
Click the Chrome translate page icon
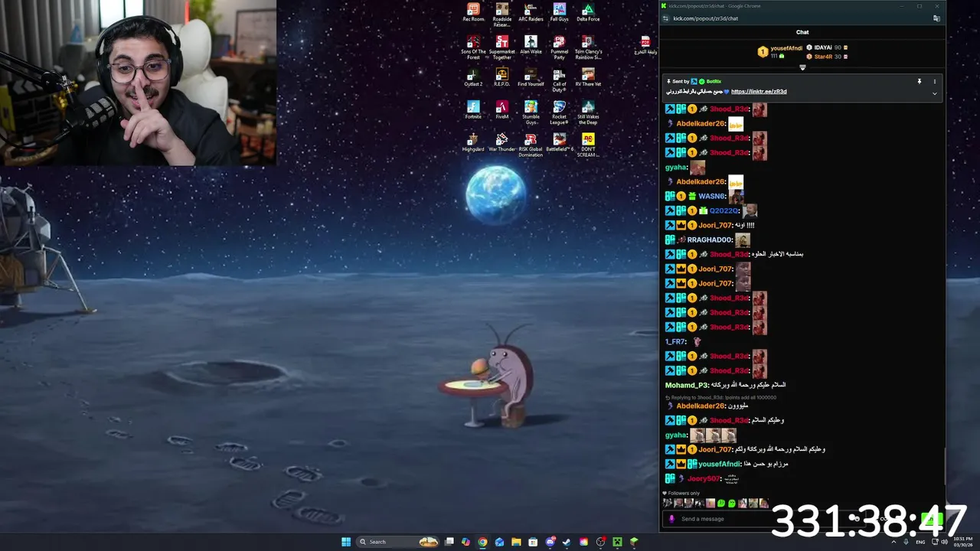click(936, 18)
